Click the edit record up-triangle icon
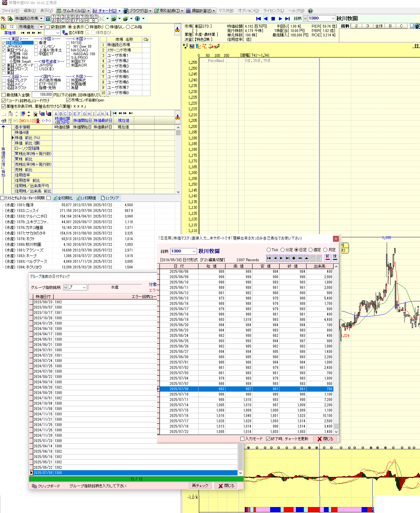420x513 pixels. (x=306, y=258)
